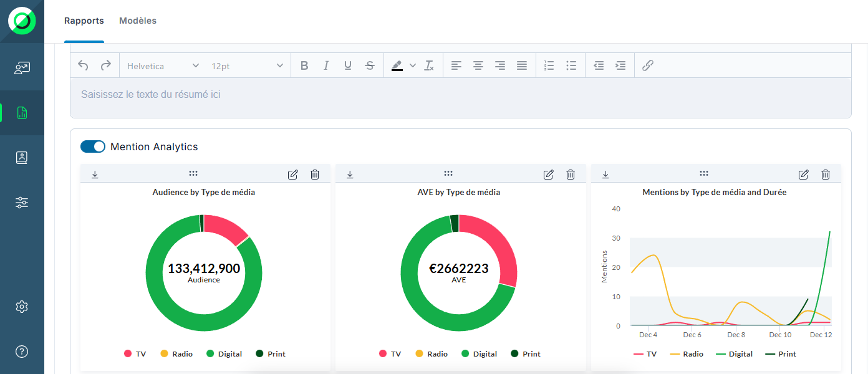
Task: Delete the Mentions by Type de média chart
Action: (x=825, y=175)
